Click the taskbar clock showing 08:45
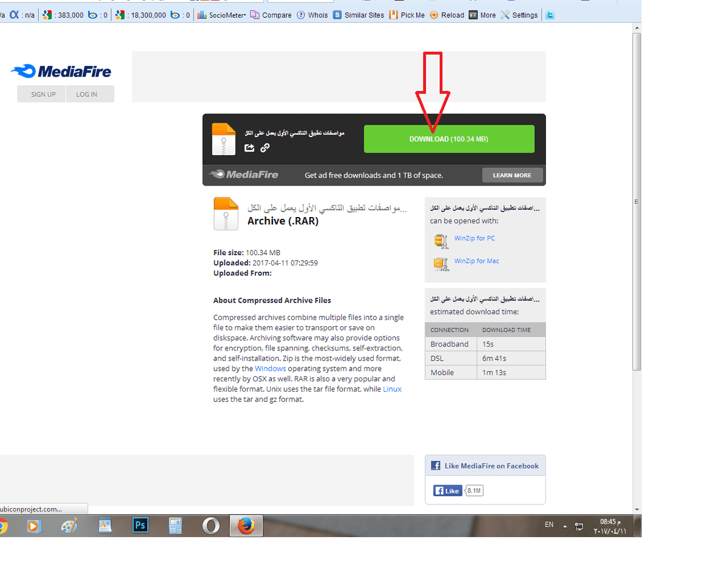Viewport: 728px width, 582px height. click(609, 526)
